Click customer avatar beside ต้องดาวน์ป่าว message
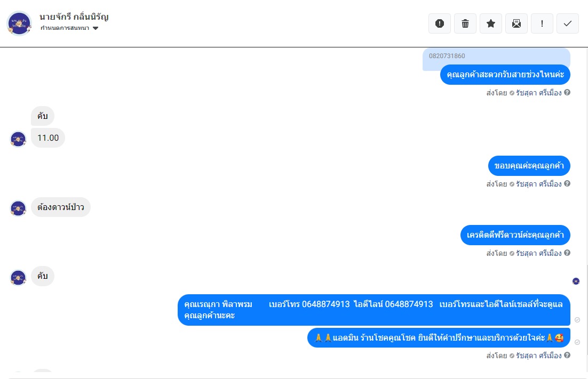Screen dimensions: 588x379 coord(18,208)
